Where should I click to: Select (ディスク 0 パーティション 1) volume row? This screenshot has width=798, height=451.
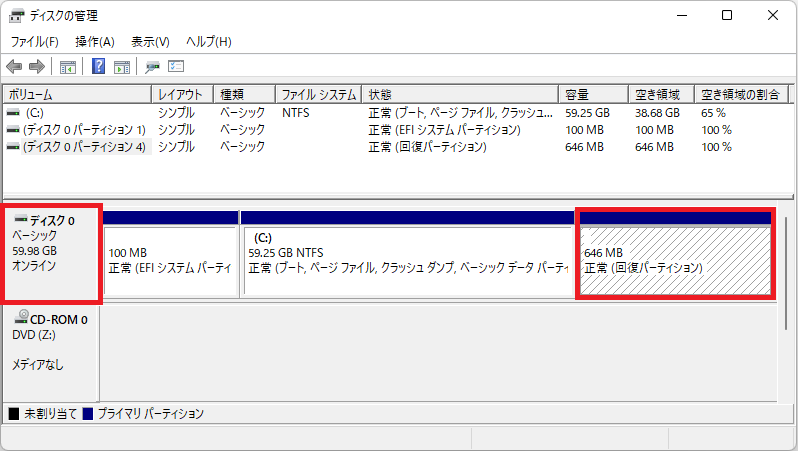[84, 130]
